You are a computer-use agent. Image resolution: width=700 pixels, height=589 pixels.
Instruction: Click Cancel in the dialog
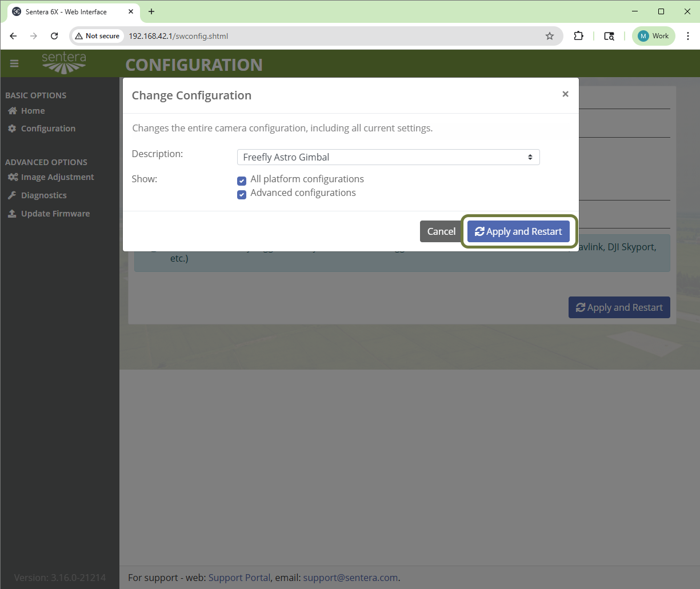(441, 231)
